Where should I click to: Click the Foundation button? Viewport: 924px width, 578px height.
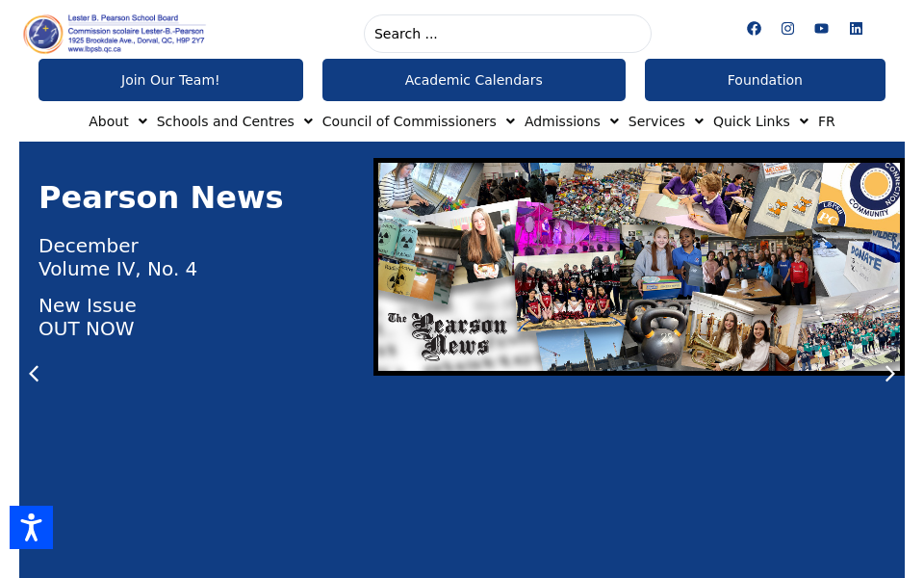pyautogui.click(x=764, y=80)
